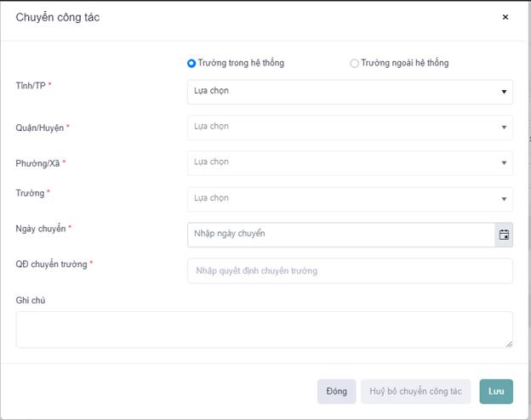Screen dimensions: 531x420
Task: Click the Nhập quyết định chuyển trường field
Action: (349, 271)
